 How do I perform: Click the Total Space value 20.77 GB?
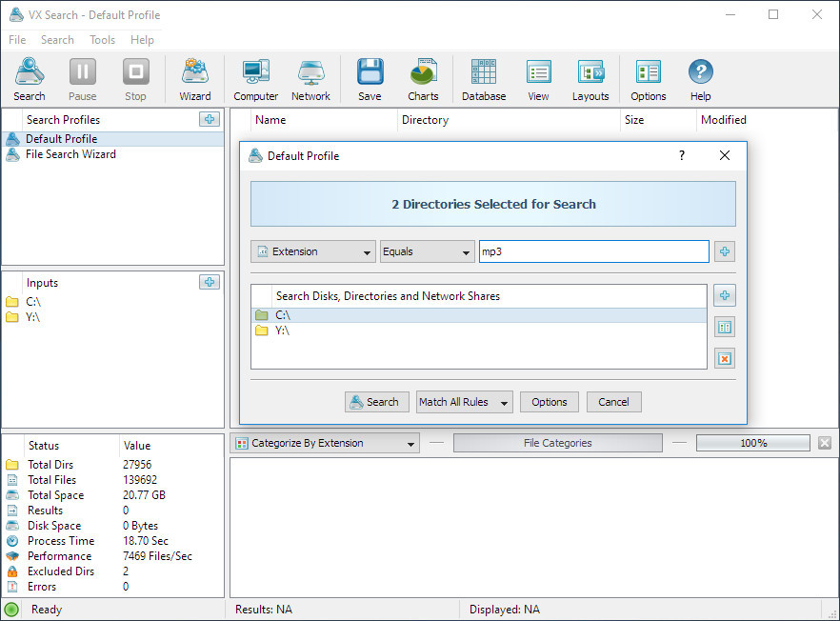tap(144, 495)
